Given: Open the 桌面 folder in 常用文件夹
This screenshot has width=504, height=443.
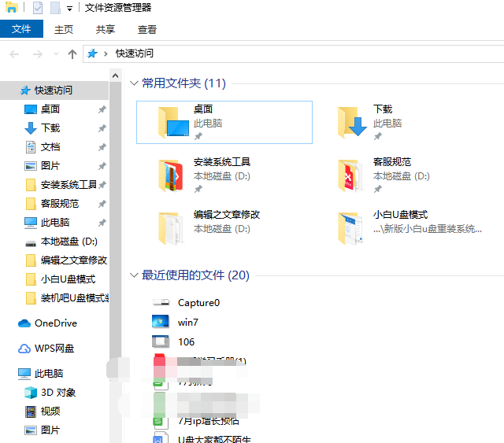Looking at the screenshot, I should (x=173, y=122).
